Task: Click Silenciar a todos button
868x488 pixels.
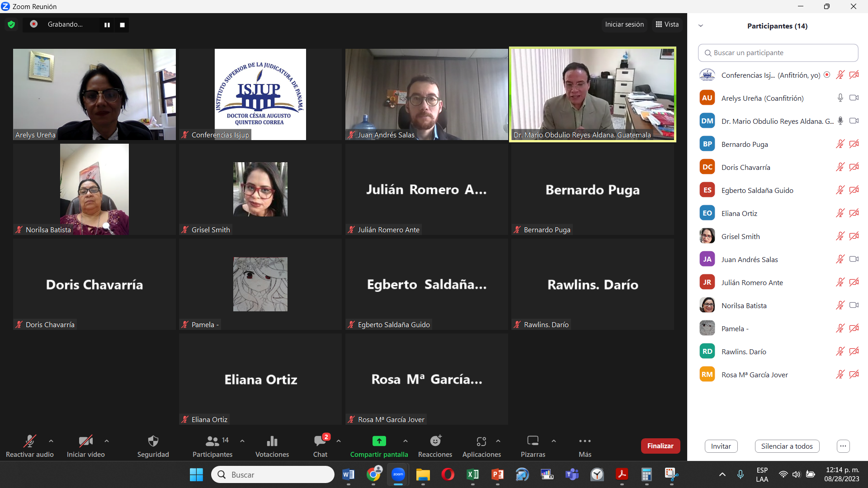Action: click(787, 446)
